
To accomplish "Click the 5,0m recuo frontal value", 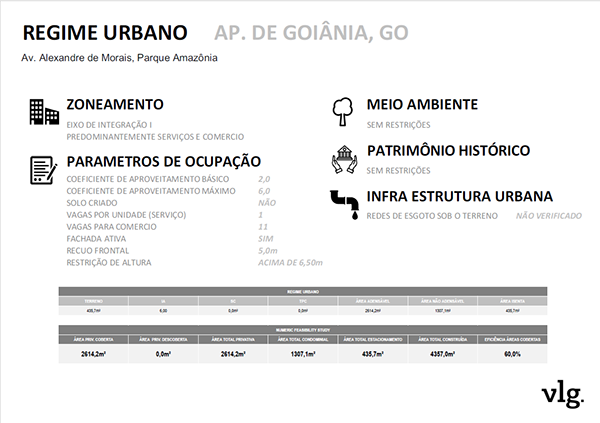I will point(267,251).
